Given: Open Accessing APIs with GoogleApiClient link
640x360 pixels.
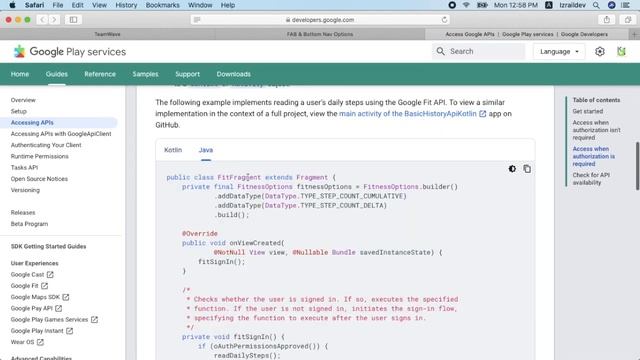Looking at the screenshot, I should pyautogui.click(x=61, y=134).
